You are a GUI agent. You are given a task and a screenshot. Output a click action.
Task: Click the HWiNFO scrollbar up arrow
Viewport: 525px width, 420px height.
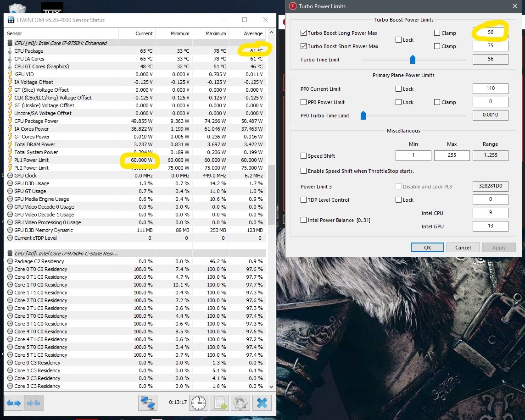tap(271, 33)
